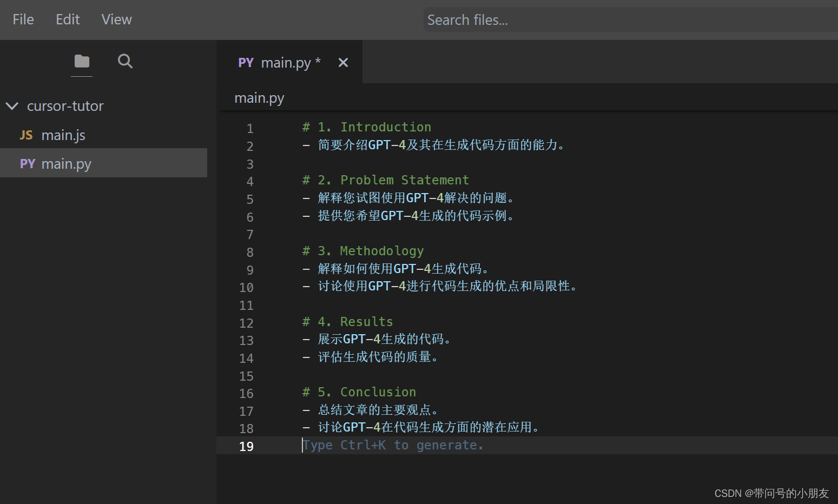The image size is (838, 504).
Task: Click the line '总结文章的主要观点'
Action: 370,410
